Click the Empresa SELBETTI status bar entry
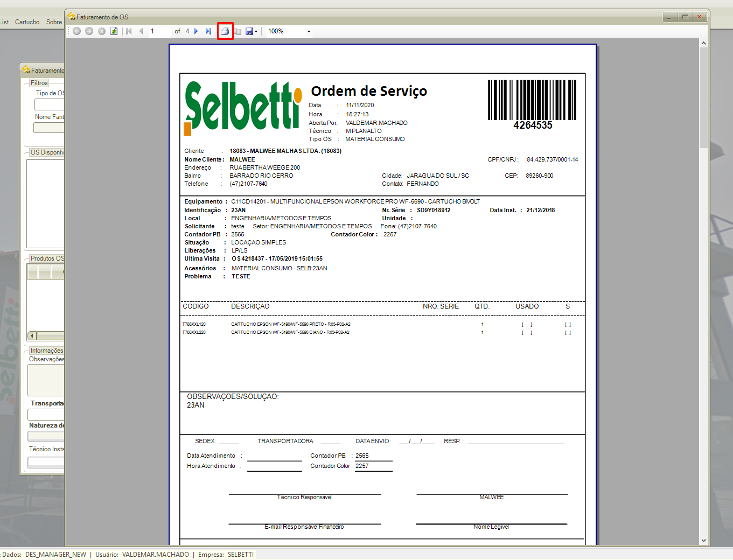Viewport: 733px width, 560px height. point(226,555)
